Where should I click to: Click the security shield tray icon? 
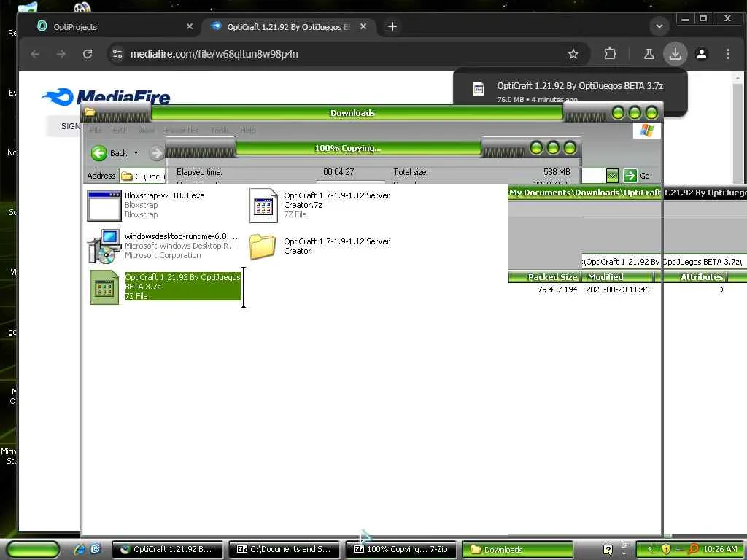tap(665, 549)
